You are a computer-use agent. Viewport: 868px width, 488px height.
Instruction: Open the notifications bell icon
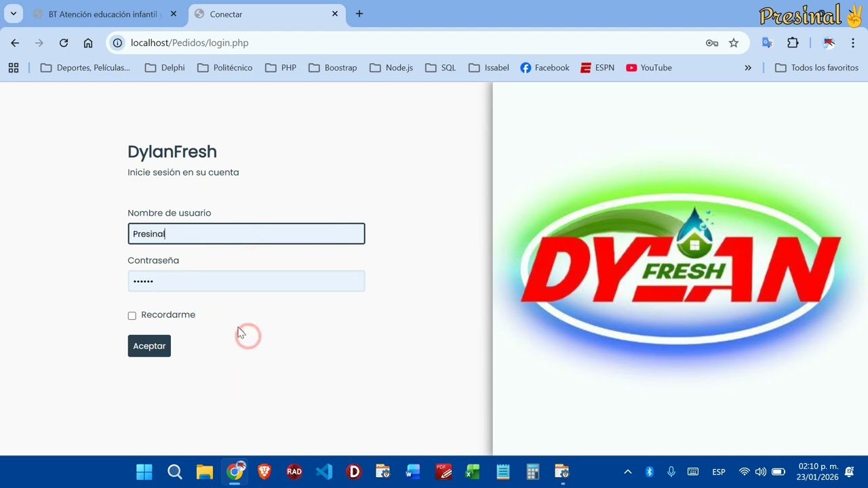point(850,472)
